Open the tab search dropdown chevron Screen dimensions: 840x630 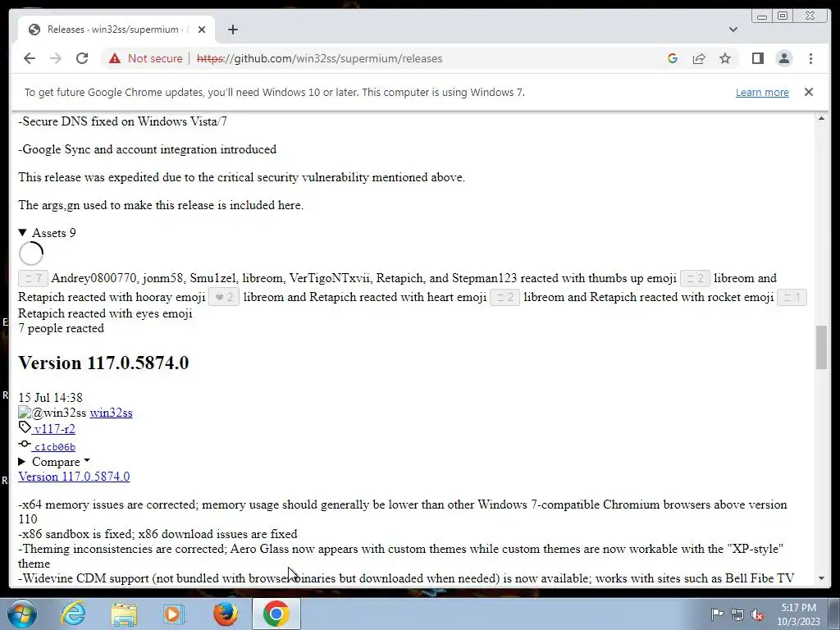(x=733, y=30)
